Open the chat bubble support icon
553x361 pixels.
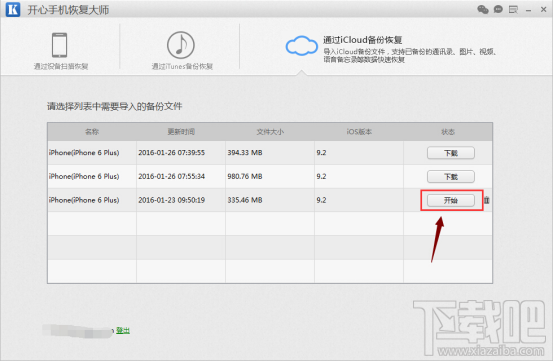[498, 9]
